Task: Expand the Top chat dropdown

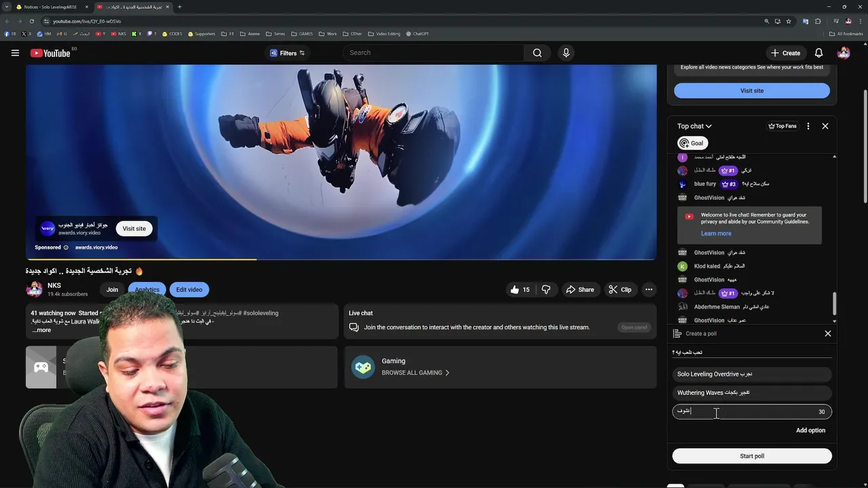Action: (x=694, y=126)
